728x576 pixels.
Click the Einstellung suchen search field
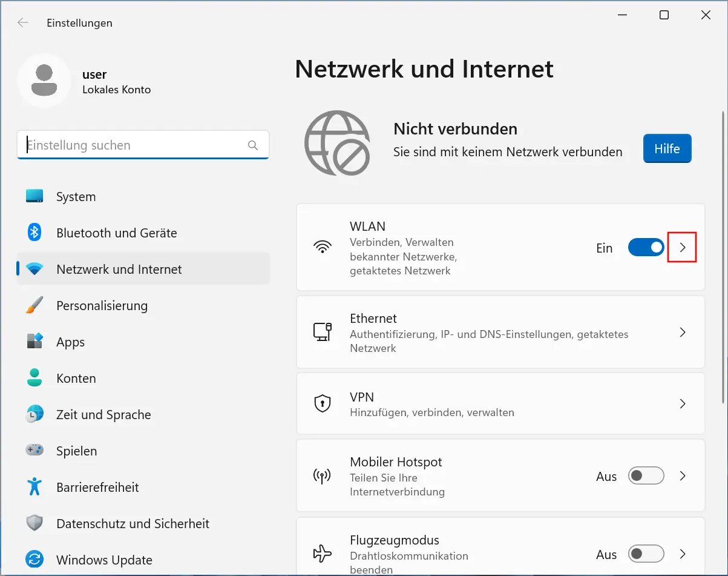(133, 145)
